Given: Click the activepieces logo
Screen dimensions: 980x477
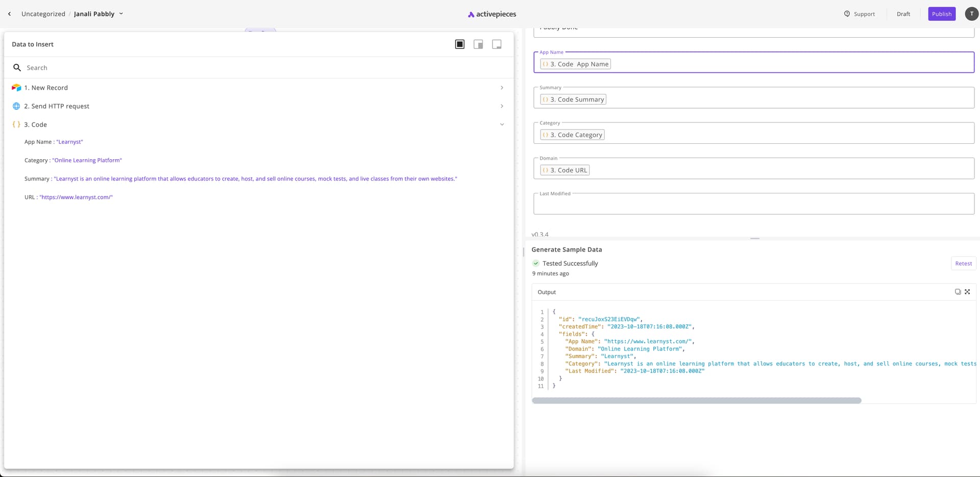Looking at the screenshot, I should [x=492, y=14].
